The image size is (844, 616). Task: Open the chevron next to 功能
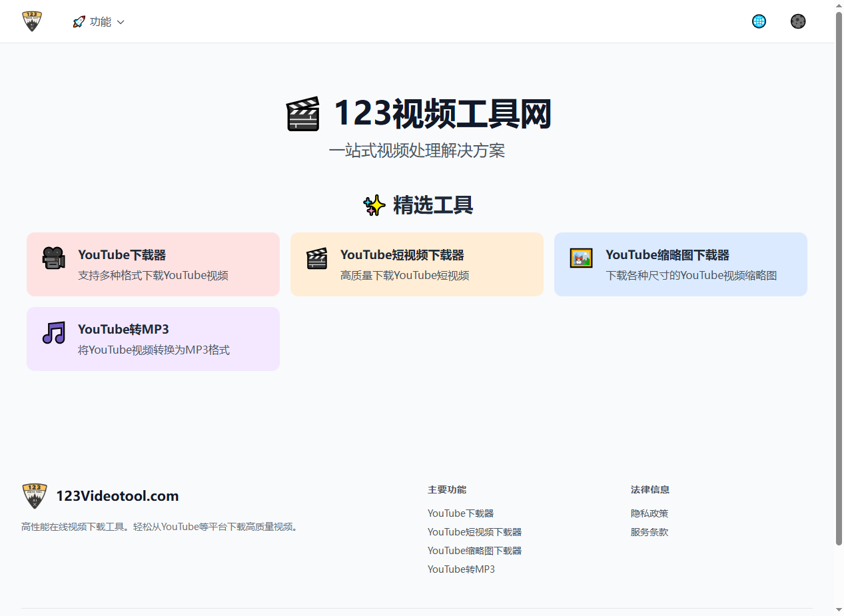click(121, 21)
